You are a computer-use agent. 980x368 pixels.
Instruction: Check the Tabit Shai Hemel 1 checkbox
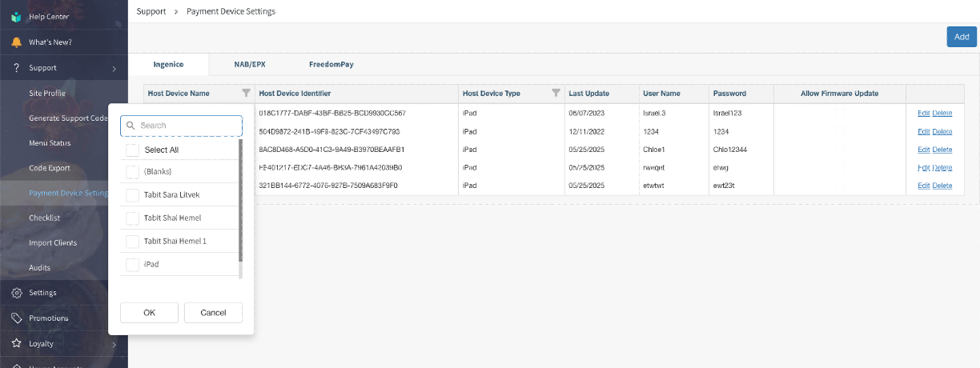pos(133,241)
